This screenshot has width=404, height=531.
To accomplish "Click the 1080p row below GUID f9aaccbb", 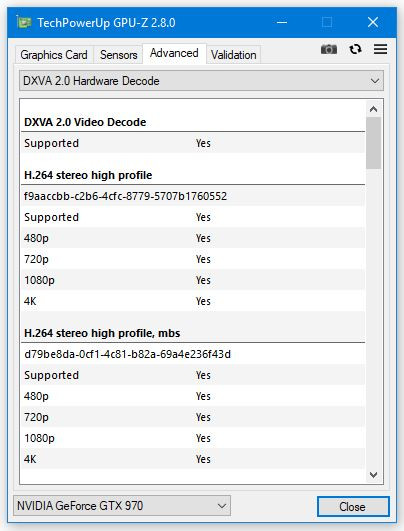I will [193, 280].
